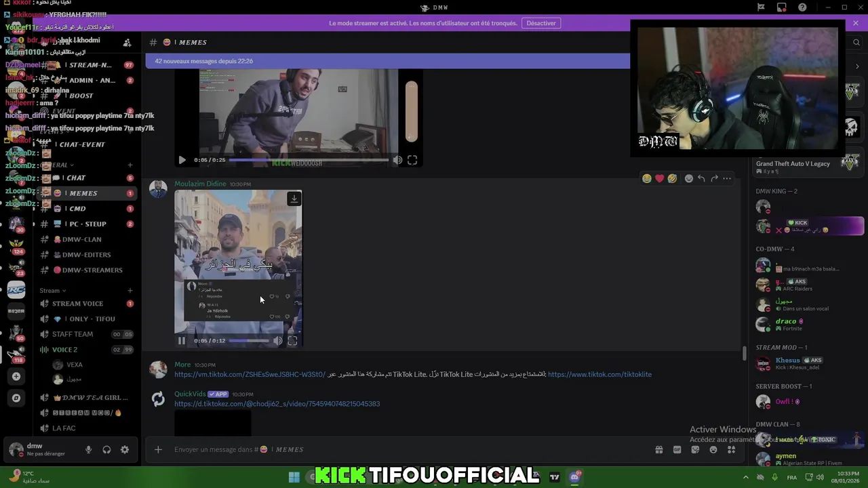The image size is (868, 488).
Task: Join the ONLY - TIFOU voice channel
Action: (87, 319)
